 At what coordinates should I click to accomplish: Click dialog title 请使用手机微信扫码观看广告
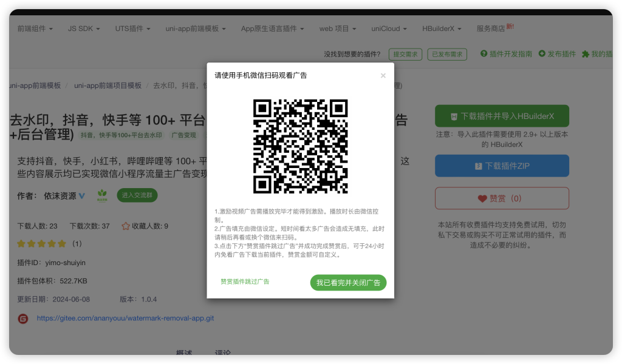261,75
